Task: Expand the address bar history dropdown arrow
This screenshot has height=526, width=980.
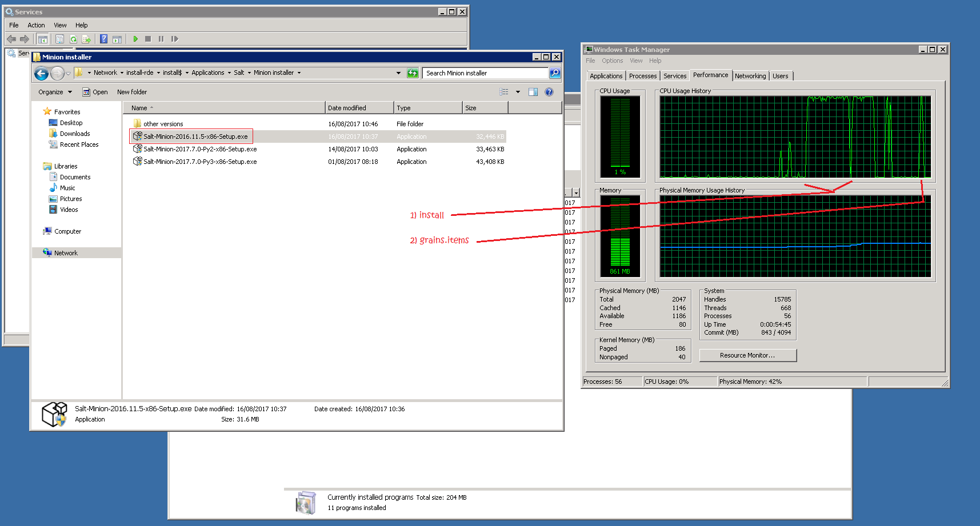Action: (x=398, y=73)
